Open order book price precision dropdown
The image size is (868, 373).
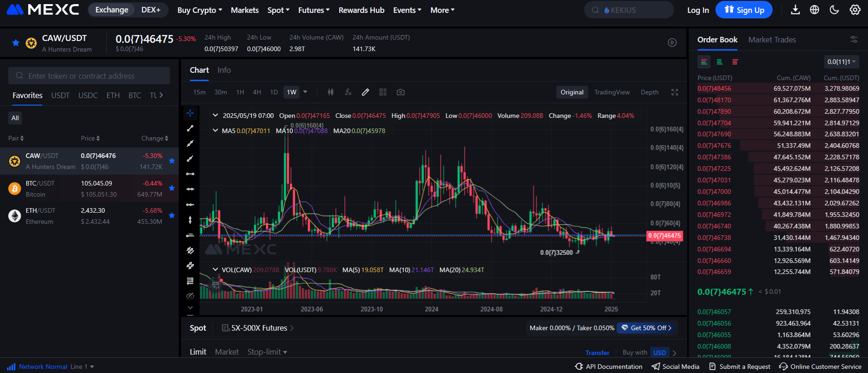(x=841, y=62)
